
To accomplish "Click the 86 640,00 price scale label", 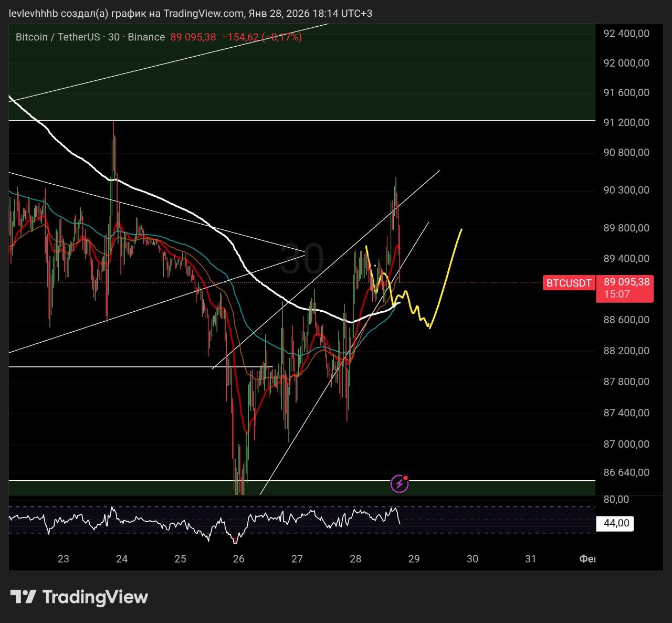I will point(626,472).
